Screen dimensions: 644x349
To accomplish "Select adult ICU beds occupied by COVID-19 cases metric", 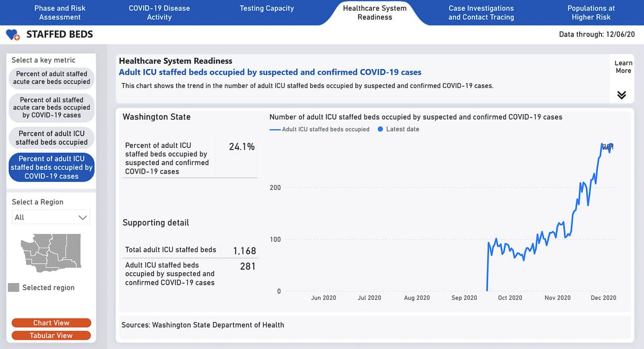I will coord(52,167).
